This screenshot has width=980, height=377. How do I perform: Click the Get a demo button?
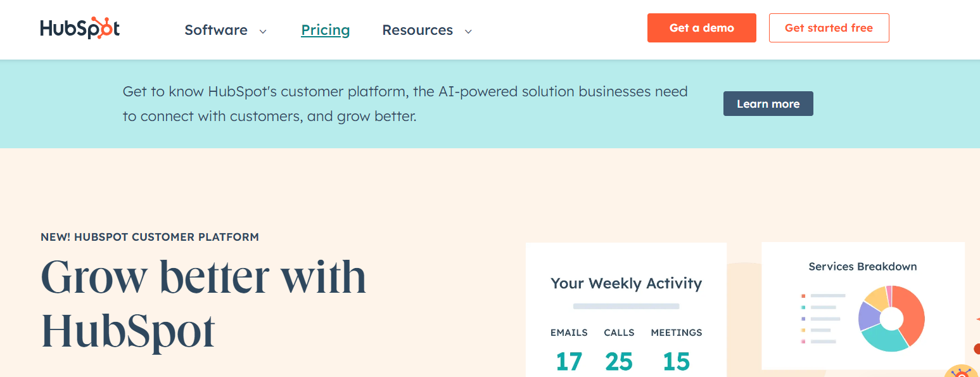(701, 28)
